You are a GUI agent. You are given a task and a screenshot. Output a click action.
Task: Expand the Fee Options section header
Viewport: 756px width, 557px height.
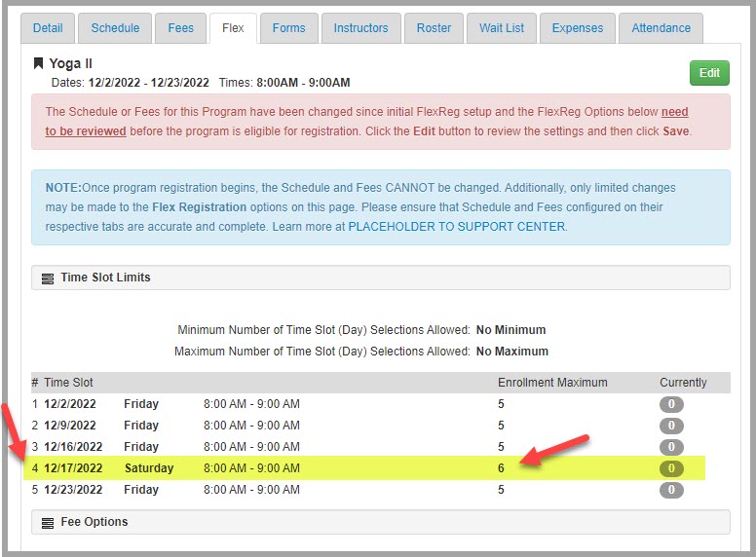pos(380,522)
